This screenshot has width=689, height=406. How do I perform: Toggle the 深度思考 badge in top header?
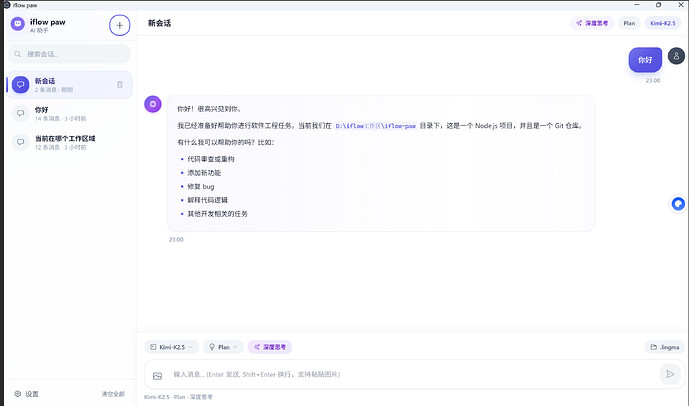pos(592,22)
